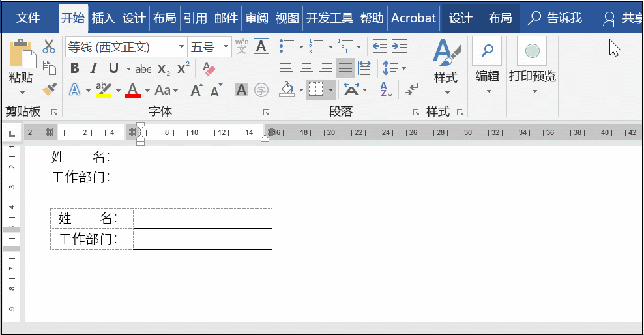Viewport: 644px width, 335px height.
Task: Click the empty cell beside 工作部门 in table
Action: point(202,239)
